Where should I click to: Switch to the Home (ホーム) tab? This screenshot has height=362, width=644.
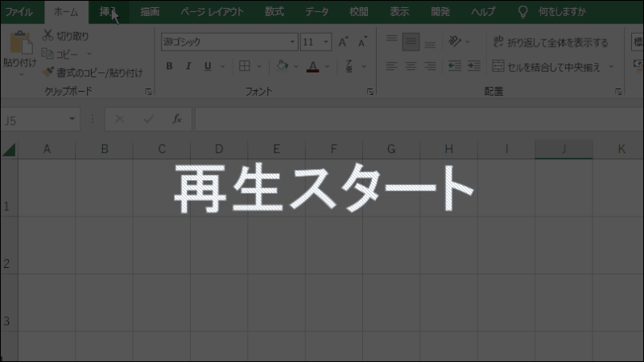[66, 12]
